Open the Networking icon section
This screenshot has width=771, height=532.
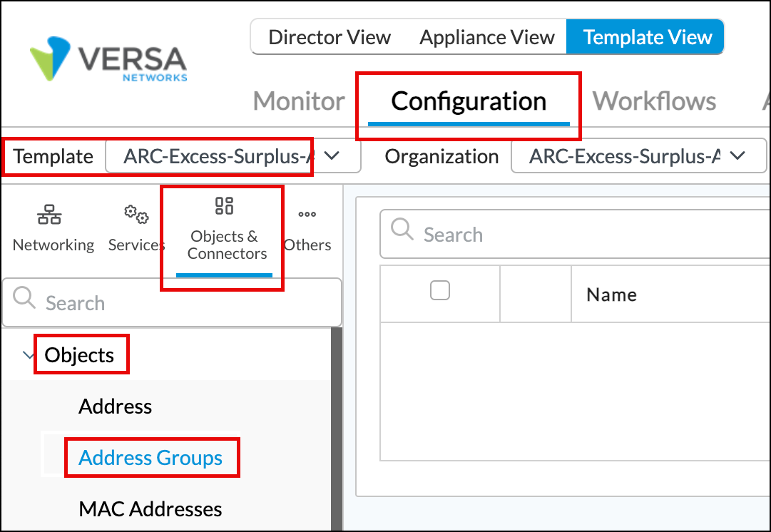pos(49,214)
